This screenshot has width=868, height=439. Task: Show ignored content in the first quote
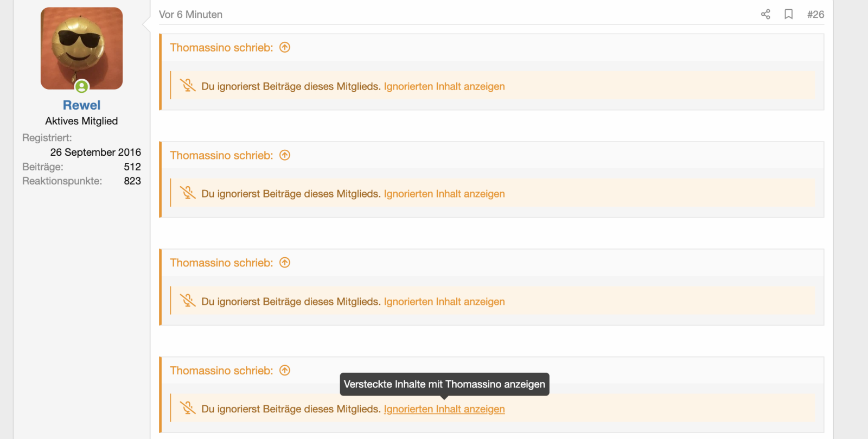[x=444, y=86]
